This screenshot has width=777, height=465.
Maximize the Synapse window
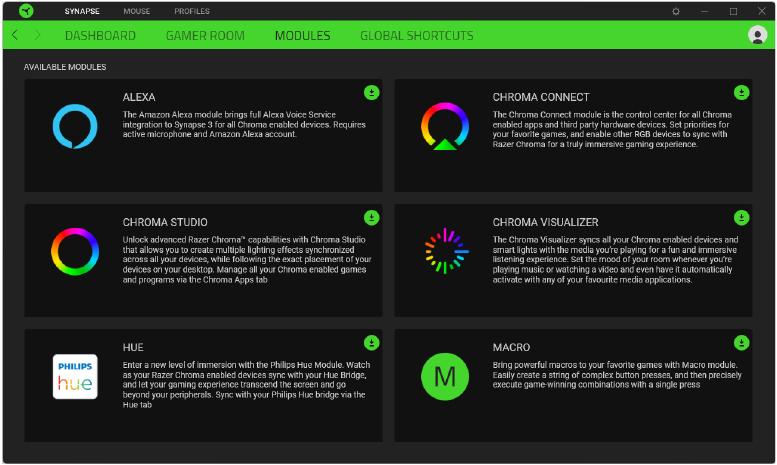coord(733,11)
